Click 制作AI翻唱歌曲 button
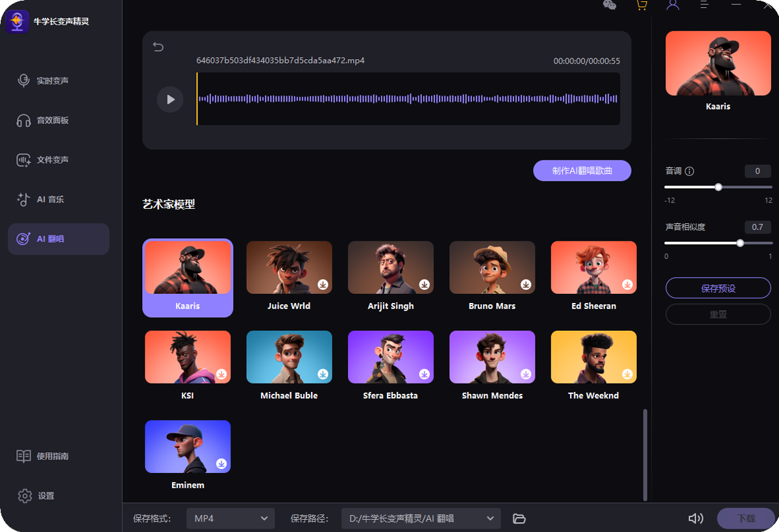 (x=582, y=171)
